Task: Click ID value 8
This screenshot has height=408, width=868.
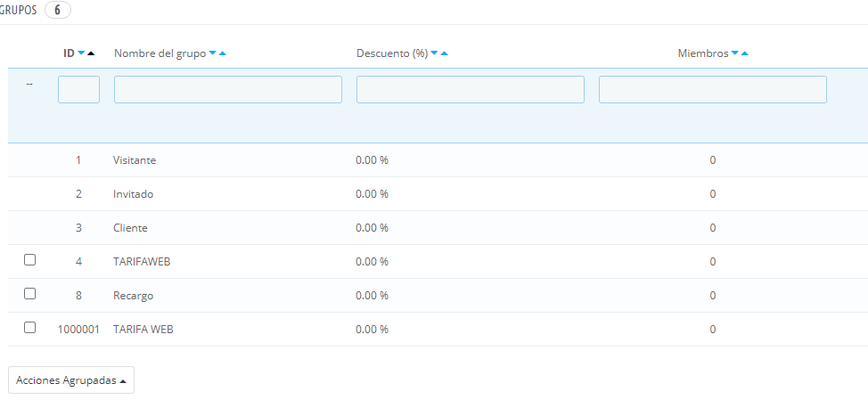Action: (x=78, y=296)
